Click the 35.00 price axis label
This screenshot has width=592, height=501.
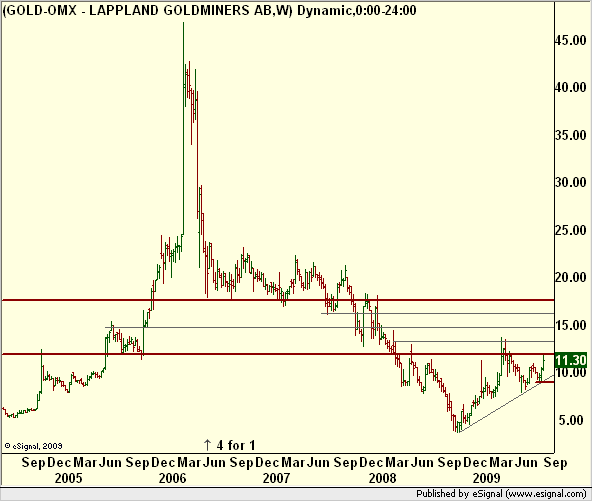pos(570,135)
